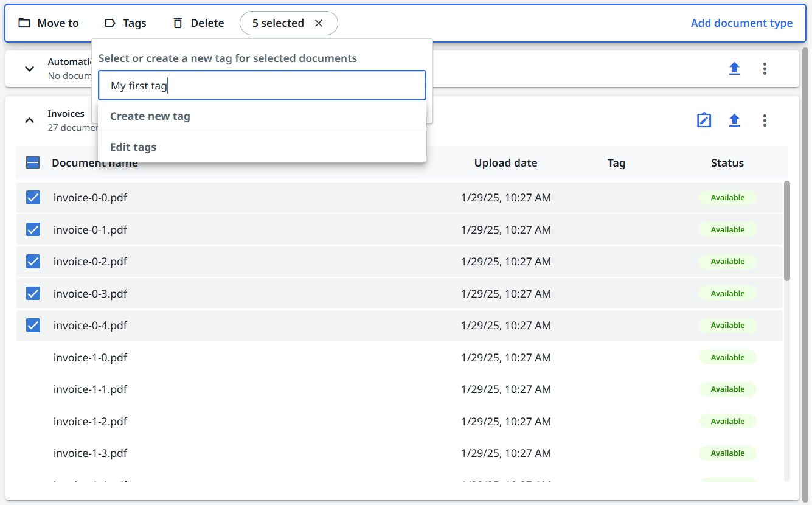Expand the top collapsed section chevron

click(29, 69)
